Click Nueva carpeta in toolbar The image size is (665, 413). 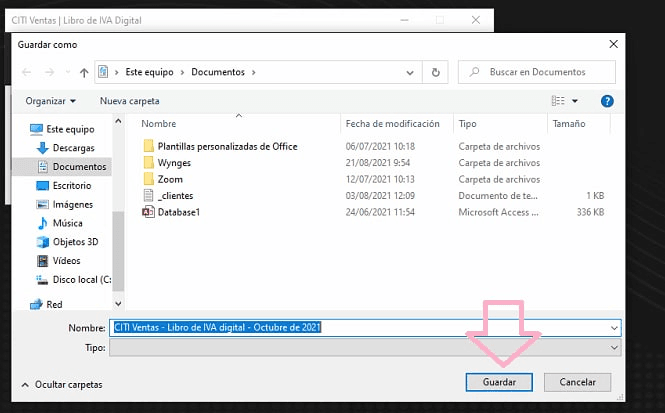(x=129, y=101)
